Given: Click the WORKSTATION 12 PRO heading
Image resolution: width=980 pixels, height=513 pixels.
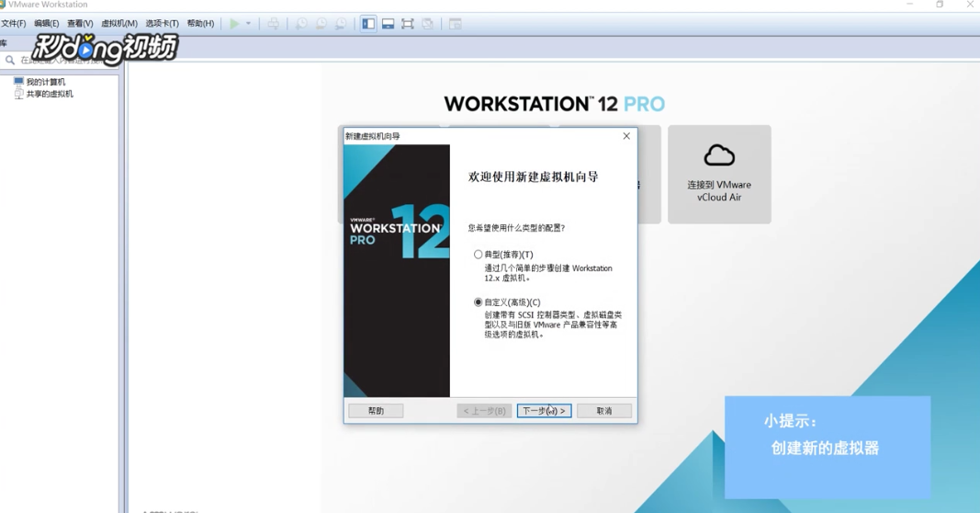Looking at the screenshot, I should [555, 104].
